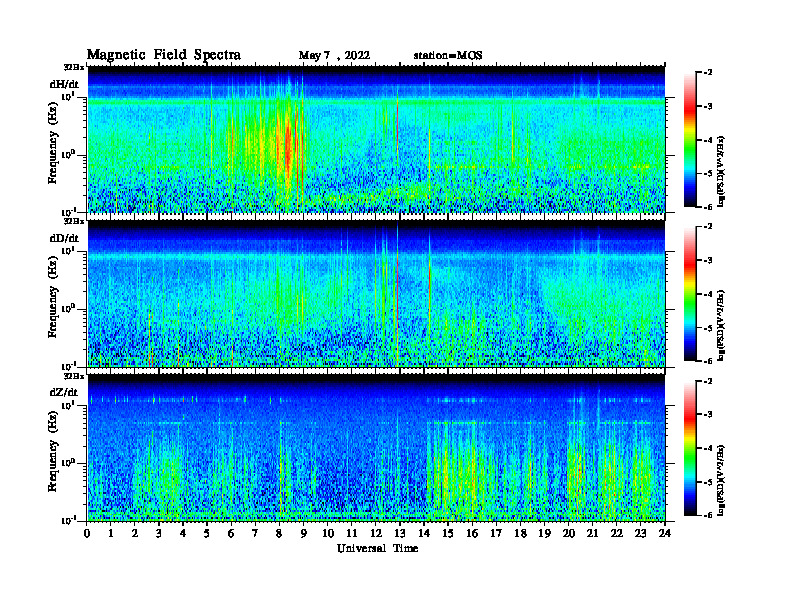Screen dimensions: 792x612
Task: Click the "-5" value on the dD/dt color scale
Action: [x=708, y=328]
